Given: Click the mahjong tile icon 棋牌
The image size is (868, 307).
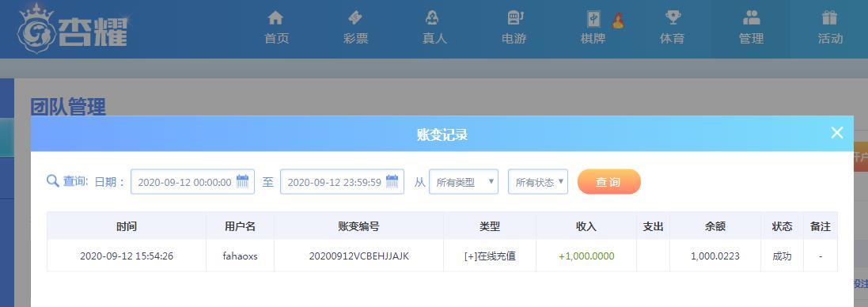Looking at the screenshot, I should (593, 19).
